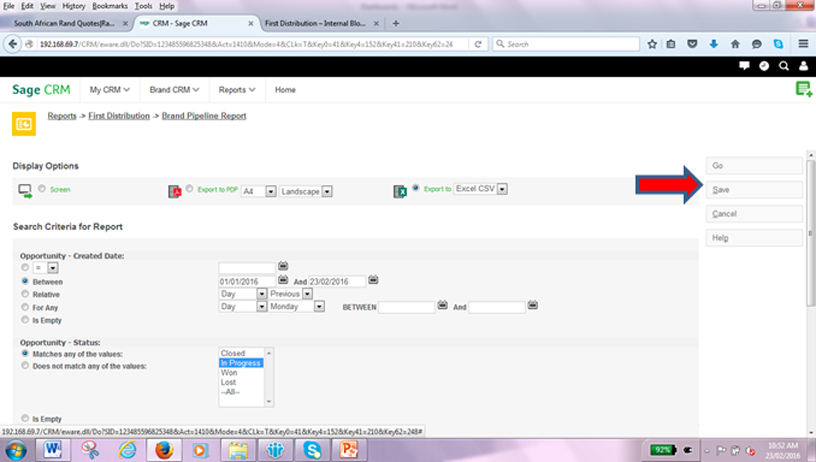Open the Previous dropdown
The width and height of the screenshot is (816, 462).
(x=290, y=294)
